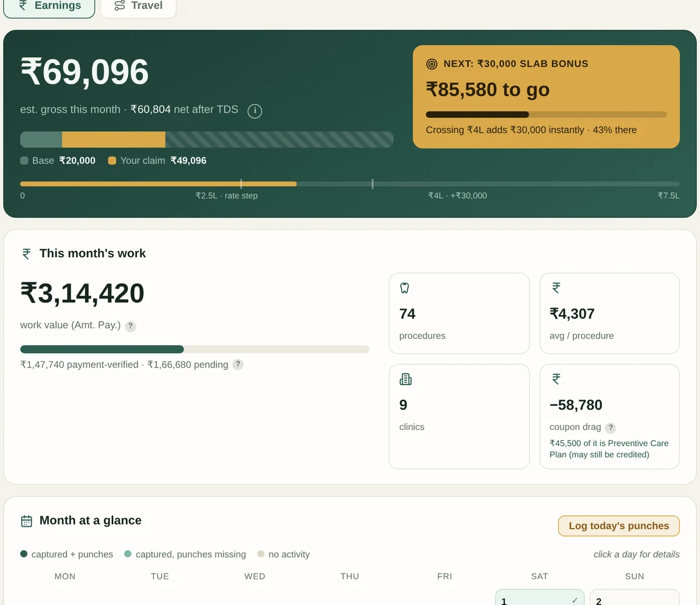Image resolution: width=700 pixels, height=605 pixels.
Task: Click the base and claim earnings bar
Action: (x=207, y=139)
